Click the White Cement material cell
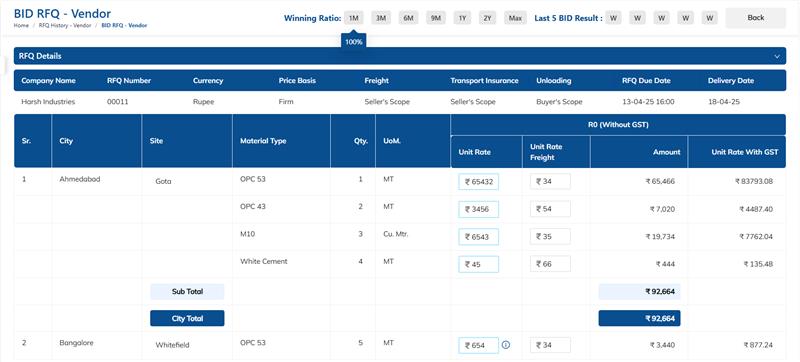 click(x=264, y=262)
